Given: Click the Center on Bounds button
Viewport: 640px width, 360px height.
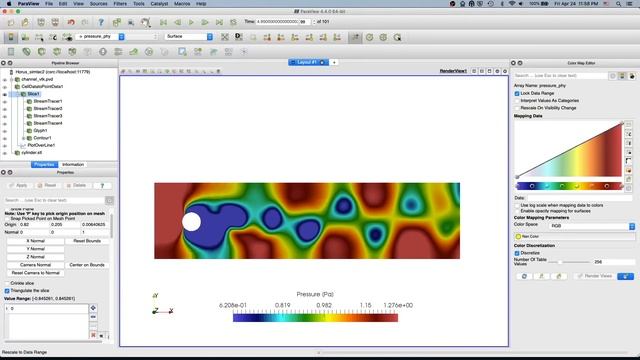Looking at the screenshot, I should click(87, 265).
